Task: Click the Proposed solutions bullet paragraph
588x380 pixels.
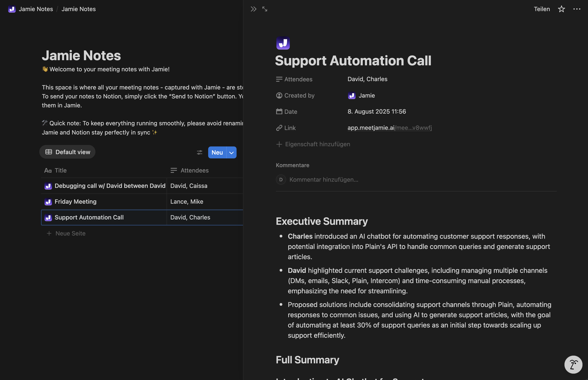Action: click(x=419, y=320)
